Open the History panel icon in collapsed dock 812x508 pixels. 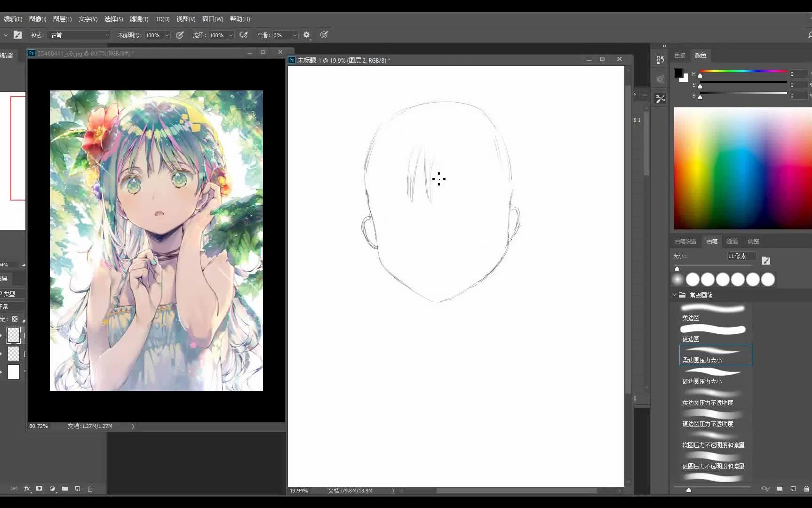[x=661, y=60]
